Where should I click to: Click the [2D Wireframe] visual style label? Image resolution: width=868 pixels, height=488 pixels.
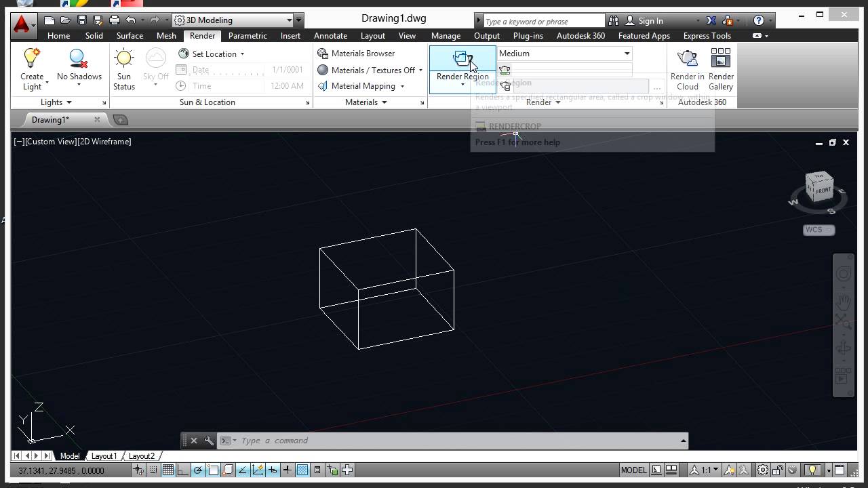(x=104, y=142)
